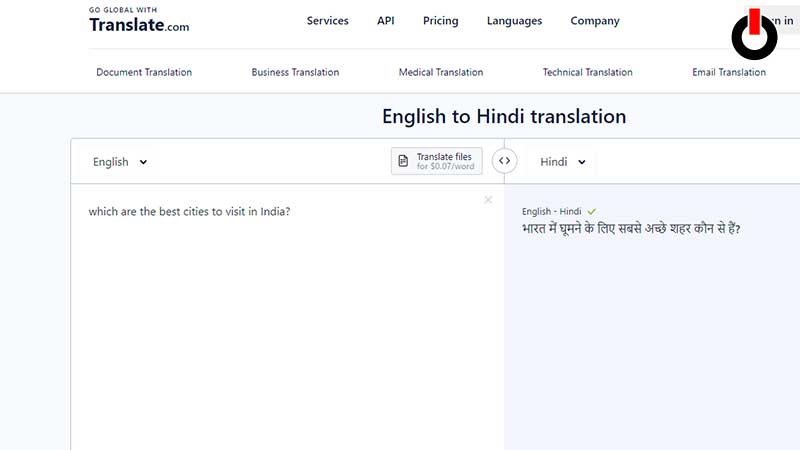Image resolution: width=800 pixels, height=450 pixels.
Task: Open the Languages menu
Action: tap(514, 21)
